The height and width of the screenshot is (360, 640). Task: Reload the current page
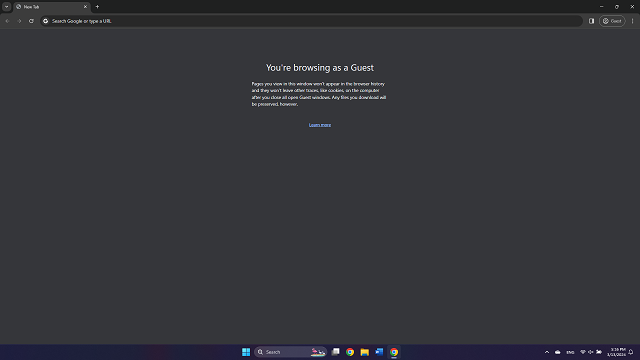[31, 21]
